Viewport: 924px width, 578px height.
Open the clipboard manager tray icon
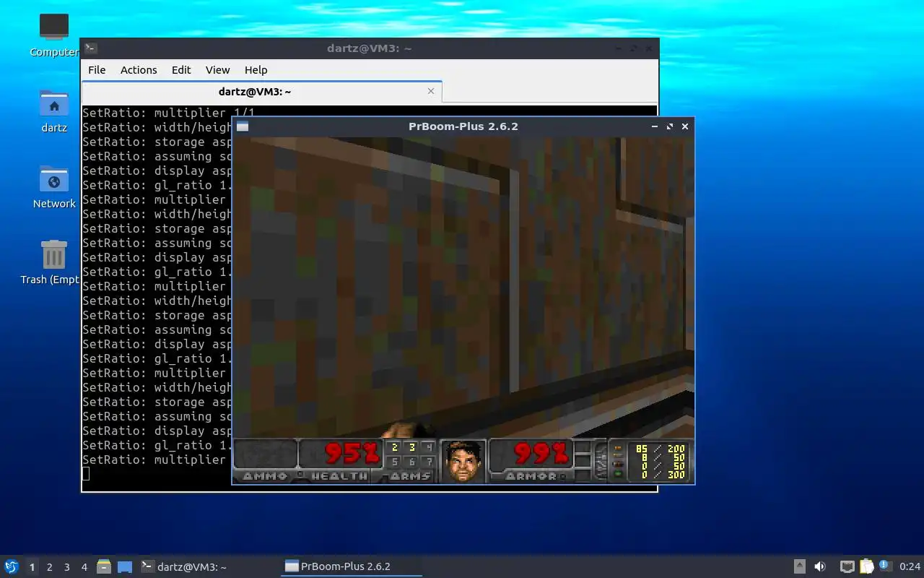[x=866, y=566]
